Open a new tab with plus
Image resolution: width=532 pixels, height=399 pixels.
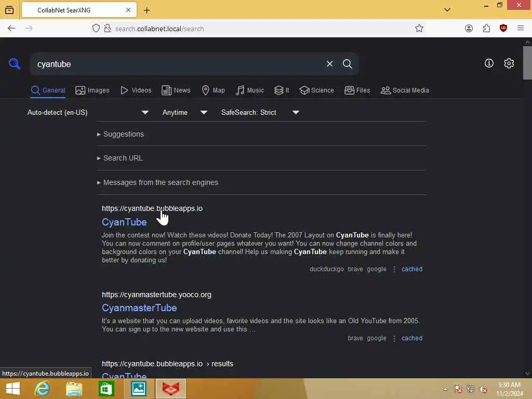tap(147, 10)
